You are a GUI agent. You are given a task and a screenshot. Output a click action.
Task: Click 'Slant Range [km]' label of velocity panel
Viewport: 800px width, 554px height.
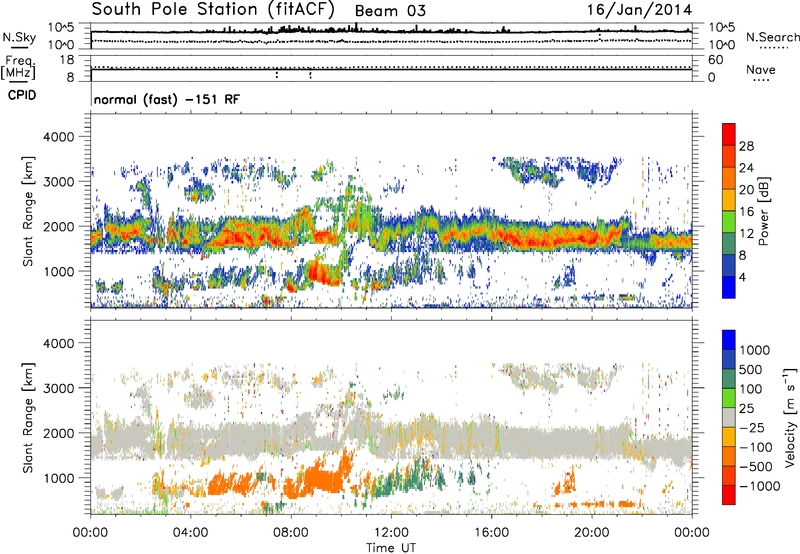click(x=29, y=417)
